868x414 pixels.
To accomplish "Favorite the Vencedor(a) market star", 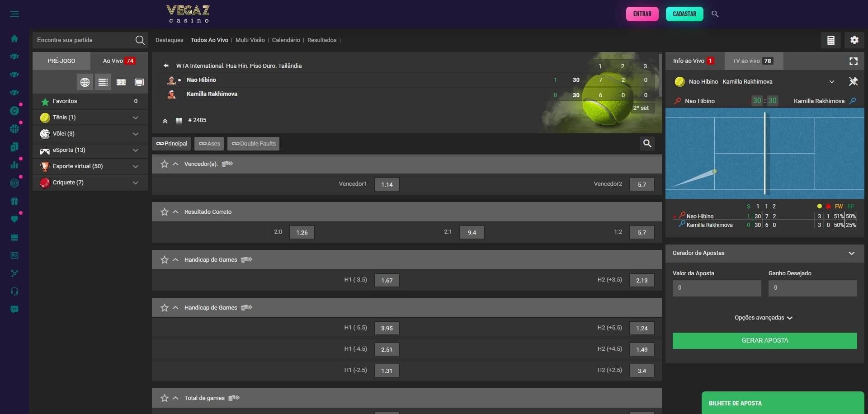I will [x=165, y=164].
